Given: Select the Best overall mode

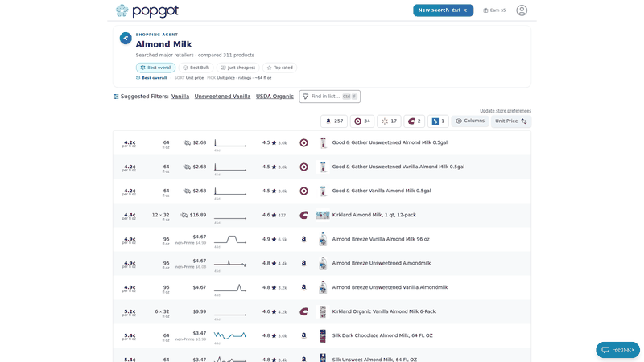Looking at the screenshot, I should point(155,68).
